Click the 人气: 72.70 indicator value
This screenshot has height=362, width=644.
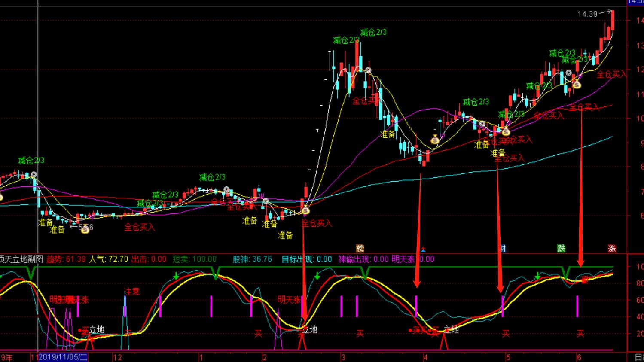(x=108, y=259)
